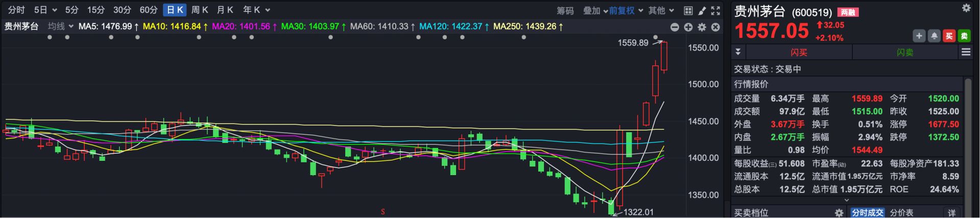Select the 5分 minute chart
Viewport: 980px width, 218px height.
tap(72, 10)
